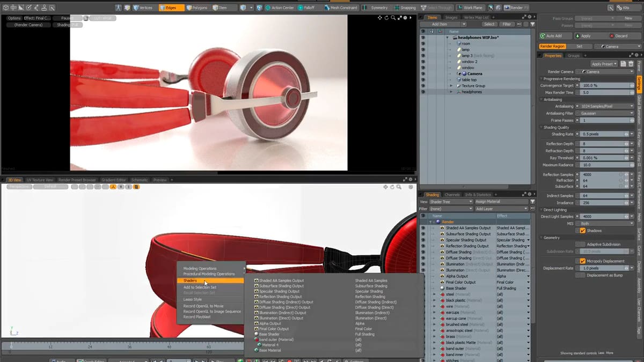
Task: Choose Modeling Operations in the context menu
Action: coord(210,268)
